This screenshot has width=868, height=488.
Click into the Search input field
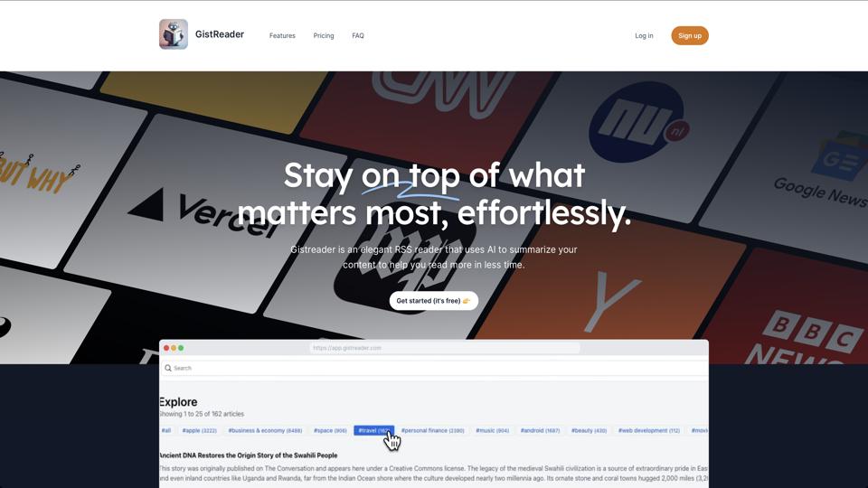433,368
